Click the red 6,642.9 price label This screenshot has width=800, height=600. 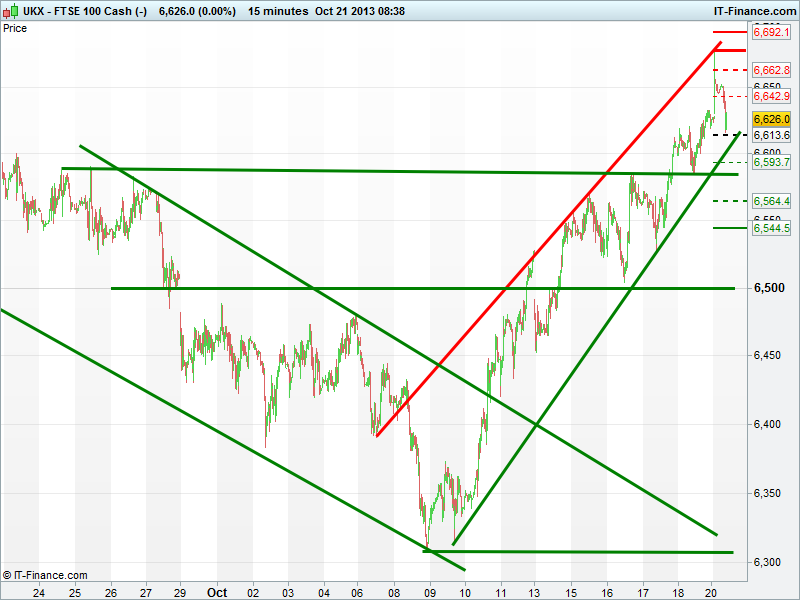coord(771,96)
